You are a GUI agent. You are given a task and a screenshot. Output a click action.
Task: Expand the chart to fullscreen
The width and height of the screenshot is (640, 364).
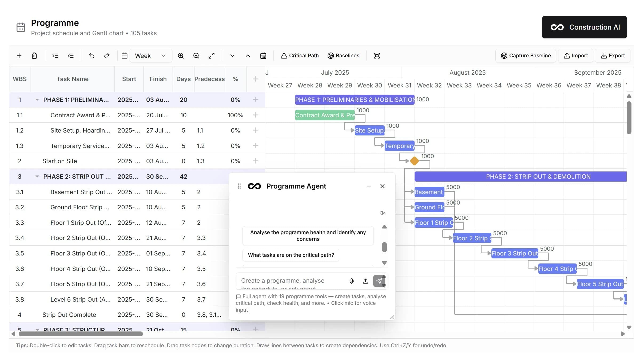tap(212, 55)
